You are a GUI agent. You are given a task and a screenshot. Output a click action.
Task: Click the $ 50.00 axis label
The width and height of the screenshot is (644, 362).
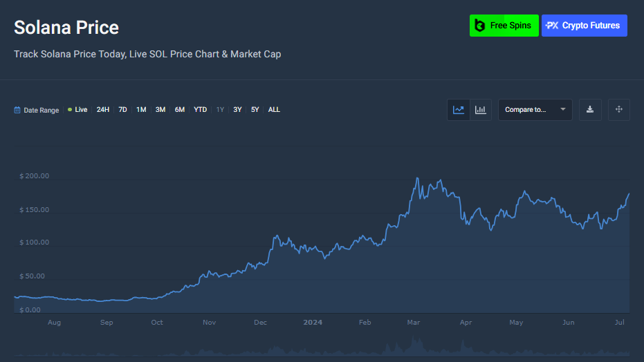point(32,276)
